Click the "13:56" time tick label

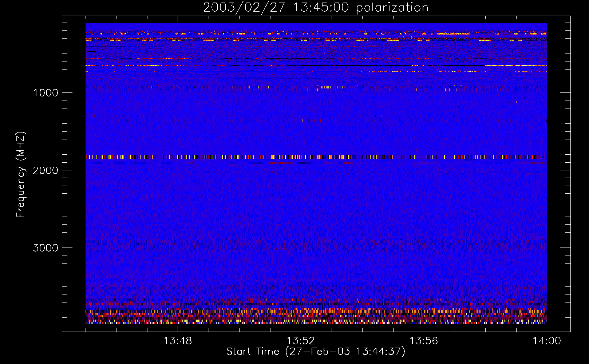pyautogui.click(x=424, y=341)
